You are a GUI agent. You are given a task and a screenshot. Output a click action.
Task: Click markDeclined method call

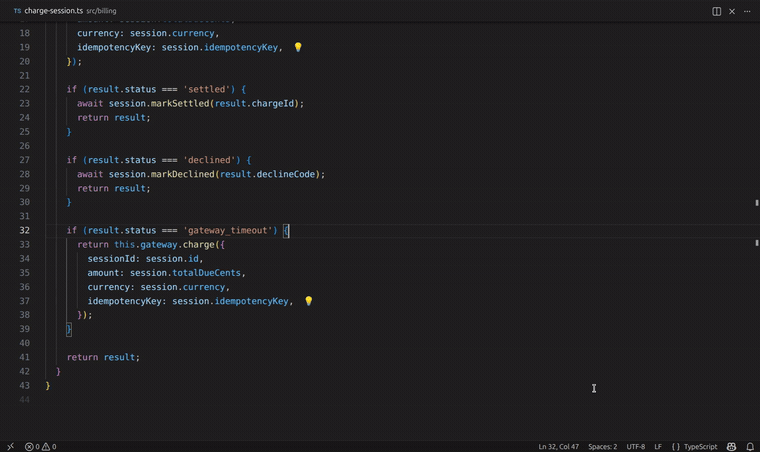click(x=183, y=174)
